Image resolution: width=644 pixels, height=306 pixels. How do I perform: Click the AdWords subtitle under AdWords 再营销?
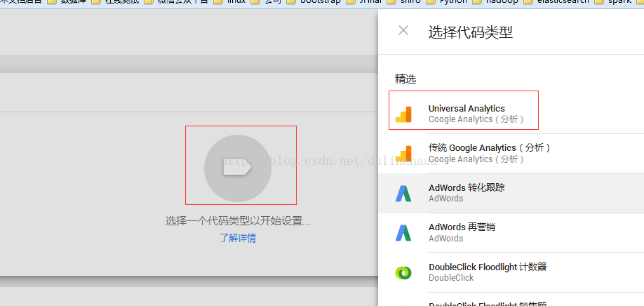click(x=445, y=238)
